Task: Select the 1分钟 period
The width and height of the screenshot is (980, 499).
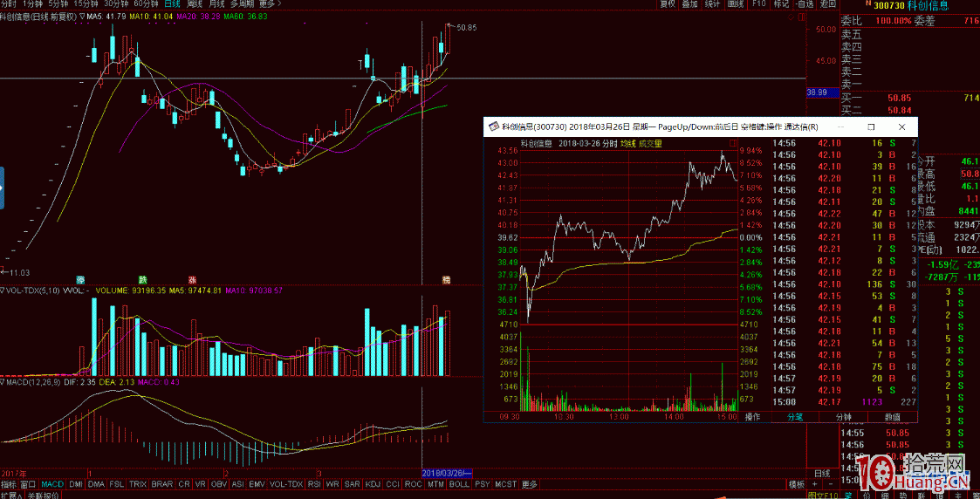Action: pos(32,3)
